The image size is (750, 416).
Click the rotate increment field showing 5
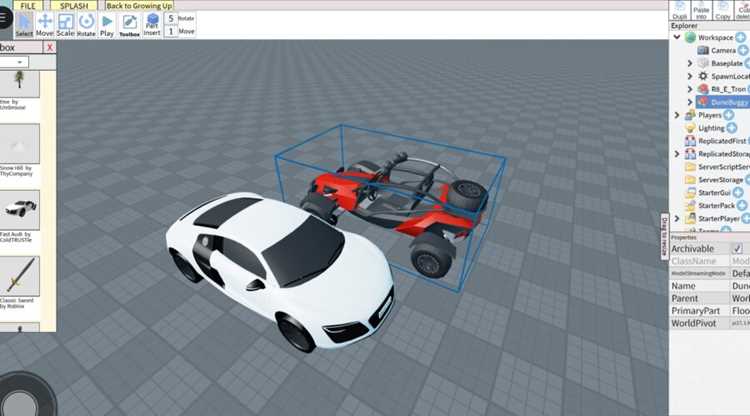171,19
